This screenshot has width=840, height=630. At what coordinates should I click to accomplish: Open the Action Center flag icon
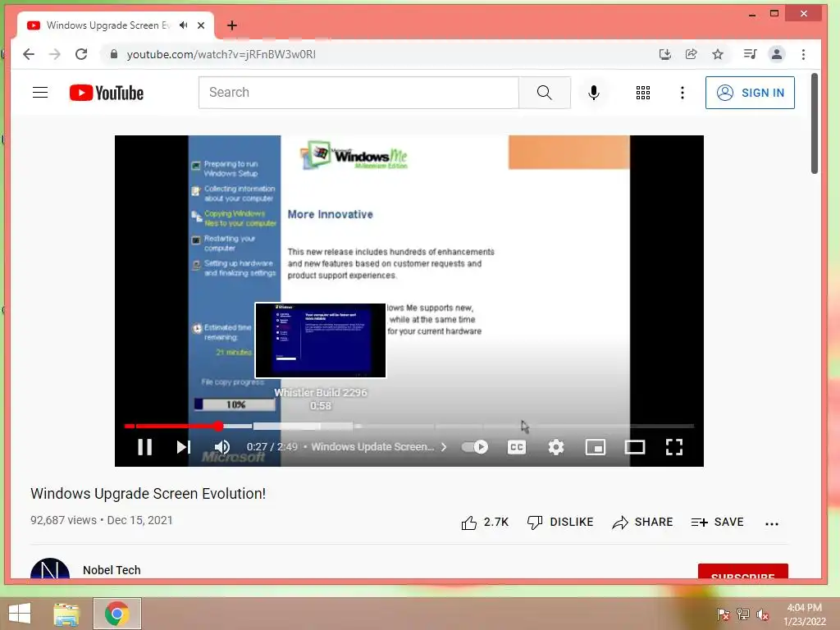tap(724, 614)
